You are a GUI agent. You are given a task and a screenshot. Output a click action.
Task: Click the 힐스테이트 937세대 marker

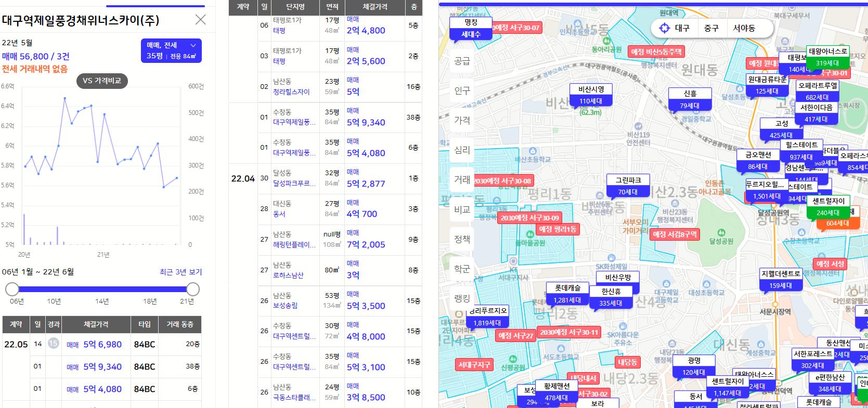(801, 151)
